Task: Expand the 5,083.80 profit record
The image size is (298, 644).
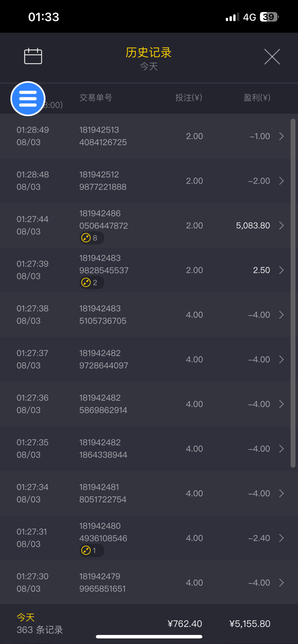Action: (x=281, y=226)
